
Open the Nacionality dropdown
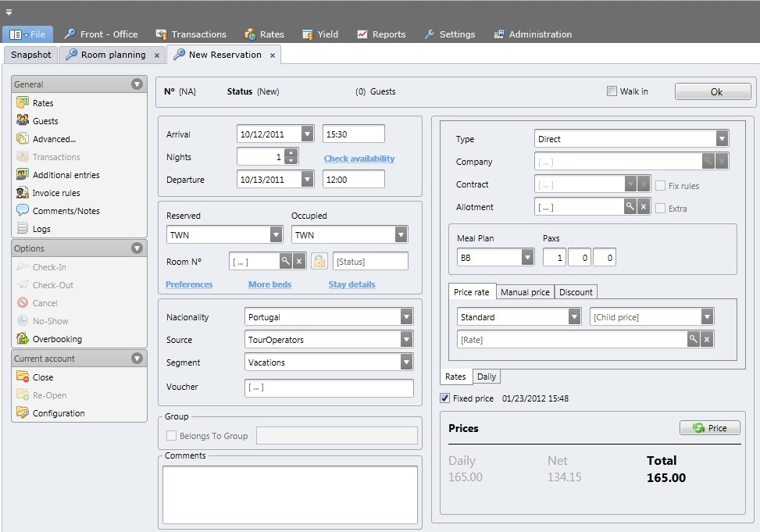(406, 316)
